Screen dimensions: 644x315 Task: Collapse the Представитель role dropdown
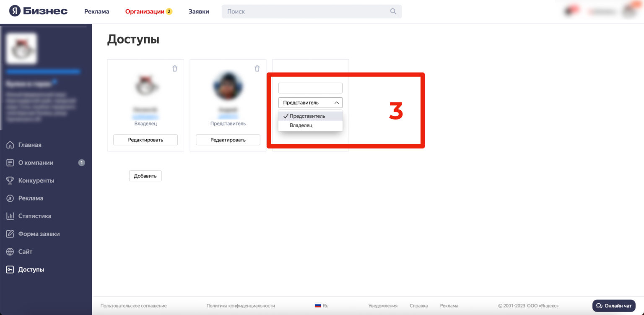point(310,102)
